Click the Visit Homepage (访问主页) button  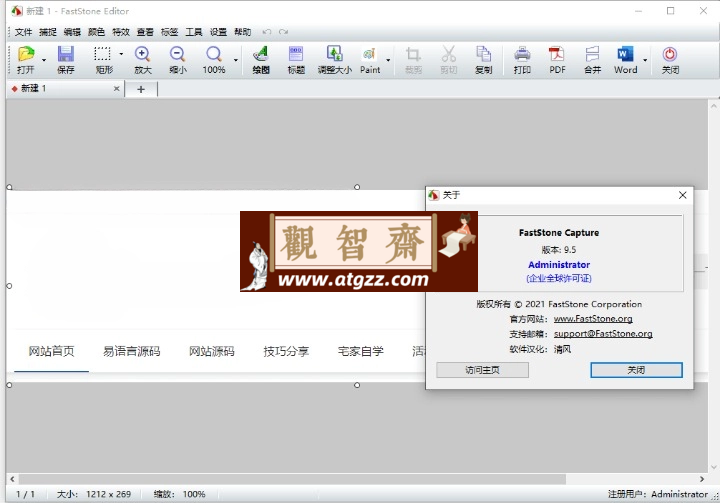[482, 370]
